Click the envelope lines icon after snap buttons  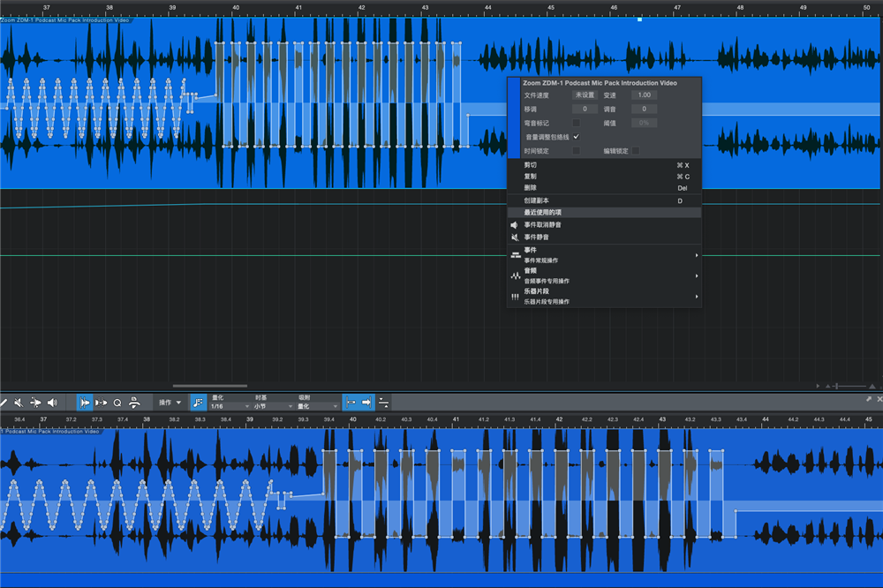tap(383, 402)
